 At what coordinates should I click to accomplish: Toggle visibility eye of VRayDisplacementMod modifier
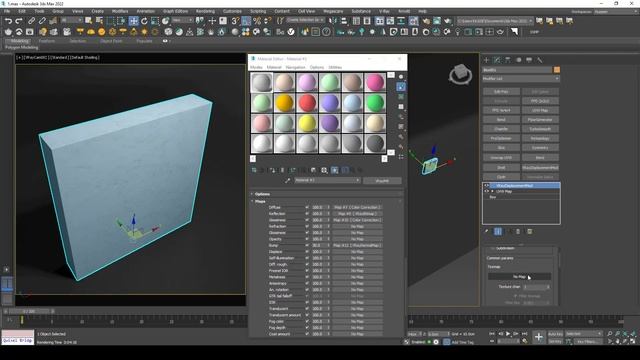click(487, 186)
